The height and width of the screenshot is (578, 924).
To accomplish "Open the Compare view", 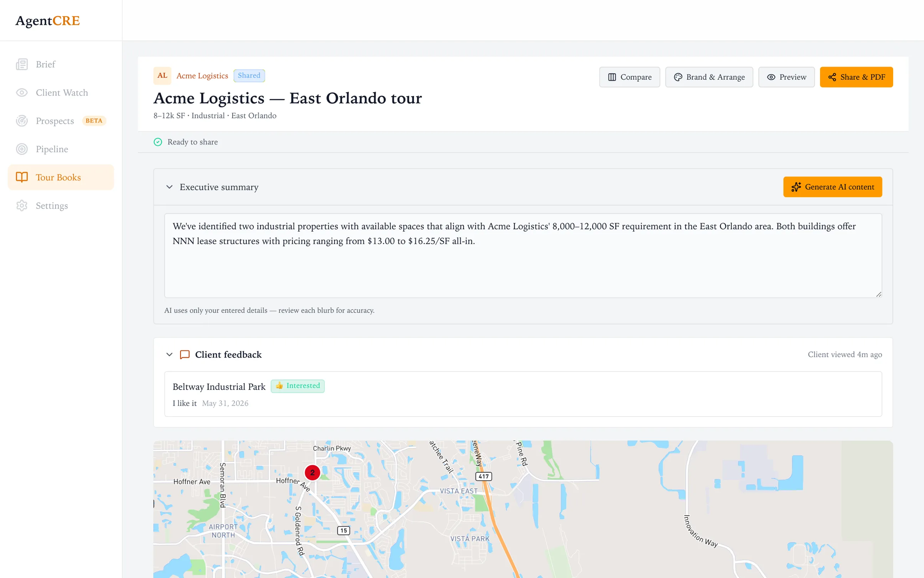I will coord(629,77).
